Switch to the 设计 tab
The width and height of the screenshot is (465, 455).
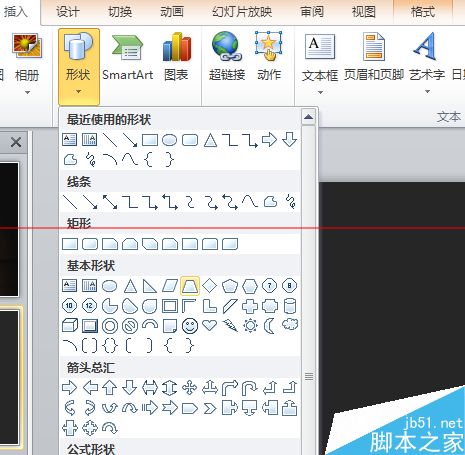[x=68, y=12]
